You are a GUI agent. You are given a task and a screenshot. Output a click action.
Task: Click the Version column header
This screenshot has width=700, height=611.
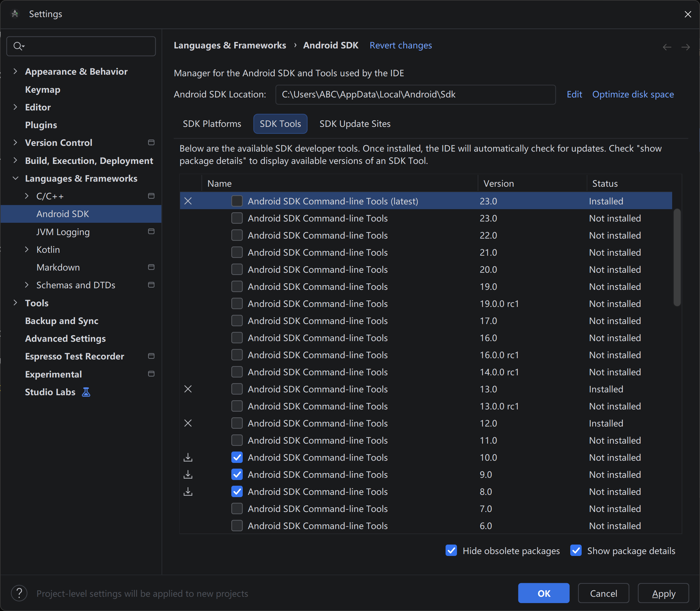[532, 184]
